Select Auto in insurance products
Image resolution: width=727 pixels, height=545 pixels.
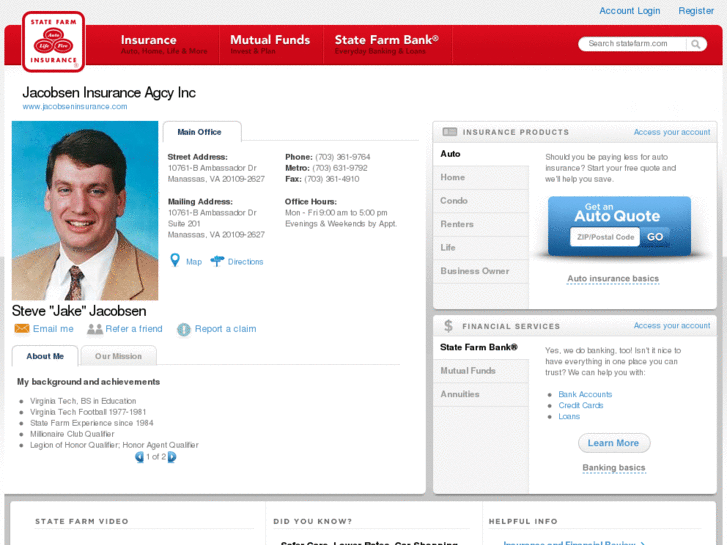481,154
